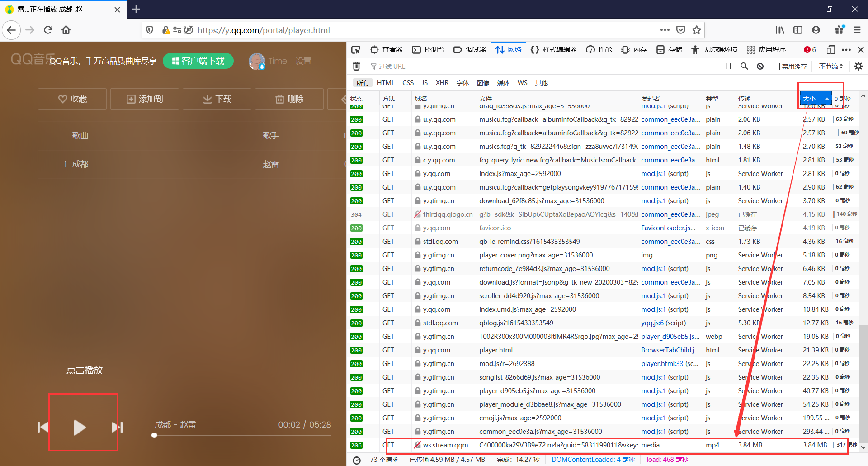Open request blocking icon
Screen dimensions: 868x466
760,67
